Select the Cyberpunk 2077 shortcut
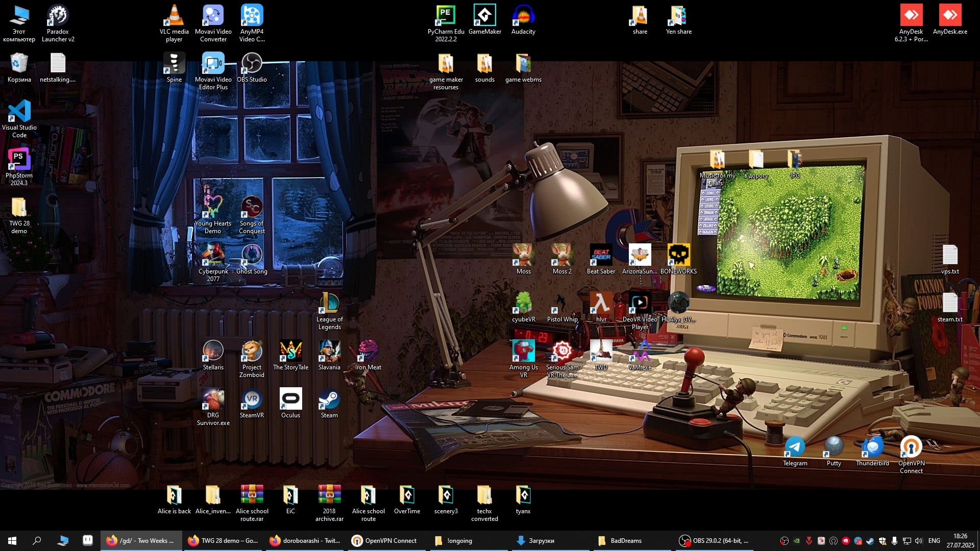The width and height of the screenshot is (980, 551). [213, 256]
